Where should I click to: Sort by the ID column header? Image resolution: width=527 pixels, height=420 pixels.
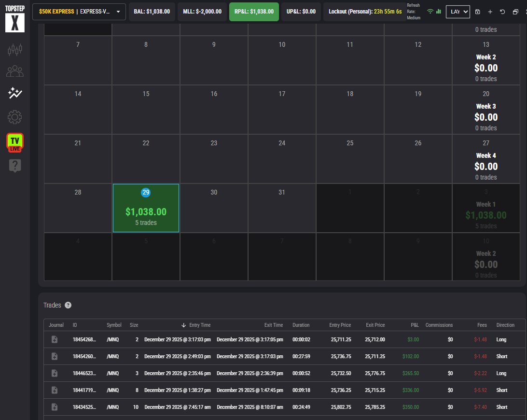click(75, 325)
